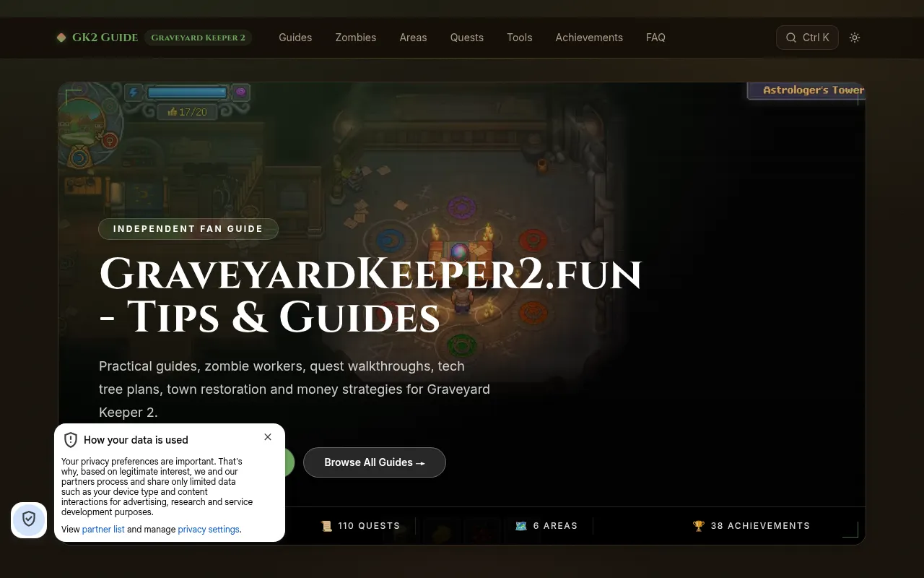
Task: Toggle light theme with sun icon
Action: (855, 38)
